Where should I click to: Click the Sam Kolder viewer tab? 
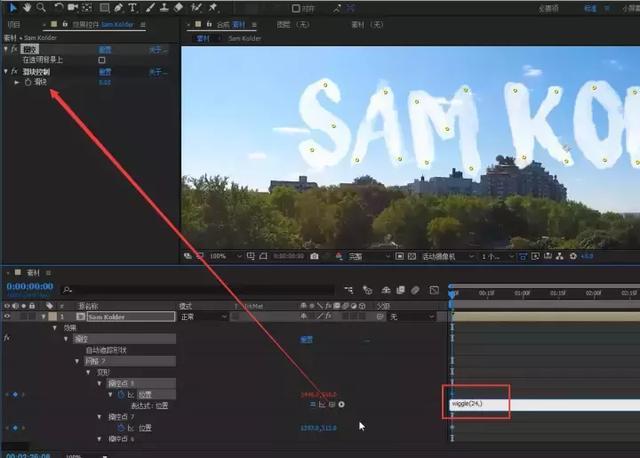(x=244, y=37)
